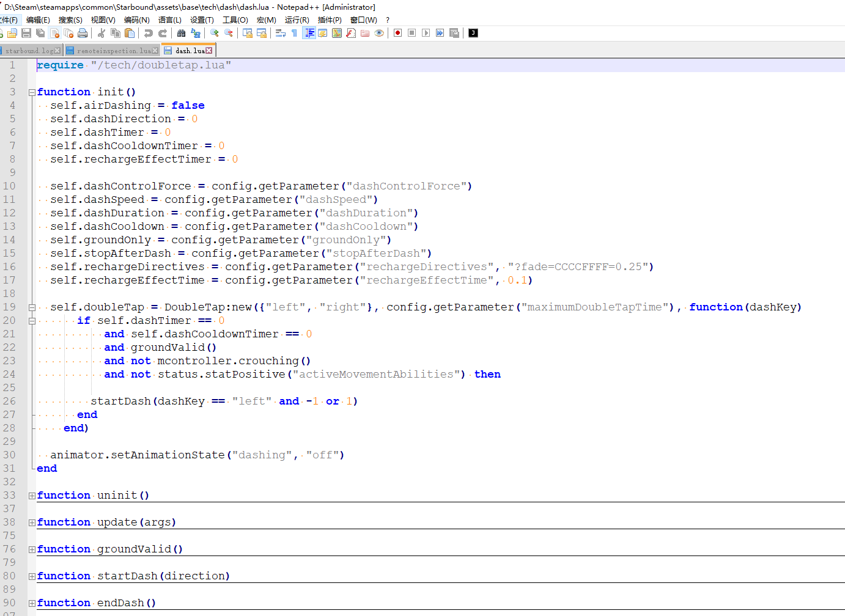Cut selection with the scissors icon
This screenshot has height=616, width=845.
pos(101,33)
